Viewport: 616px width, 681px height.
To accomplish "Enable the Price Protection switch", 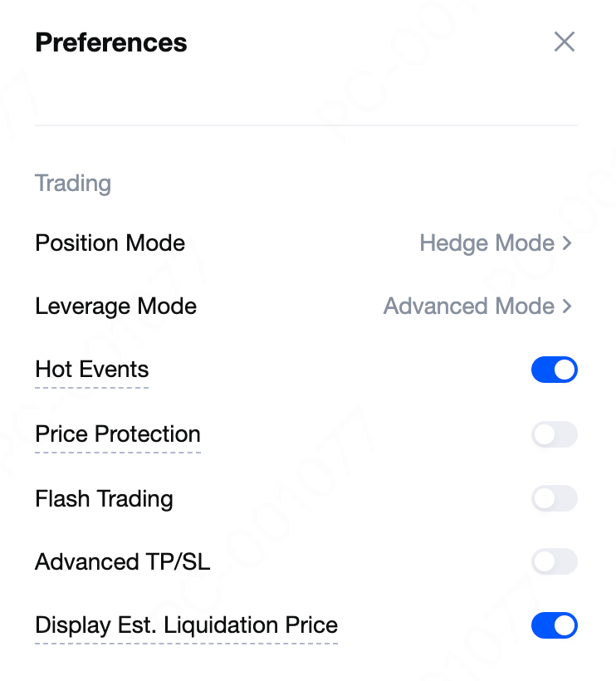I will click(x=555, y=434).
